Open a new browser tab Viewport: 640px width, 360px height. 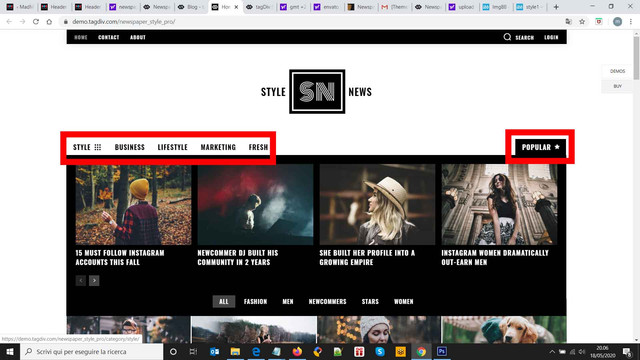coord(556,7)
